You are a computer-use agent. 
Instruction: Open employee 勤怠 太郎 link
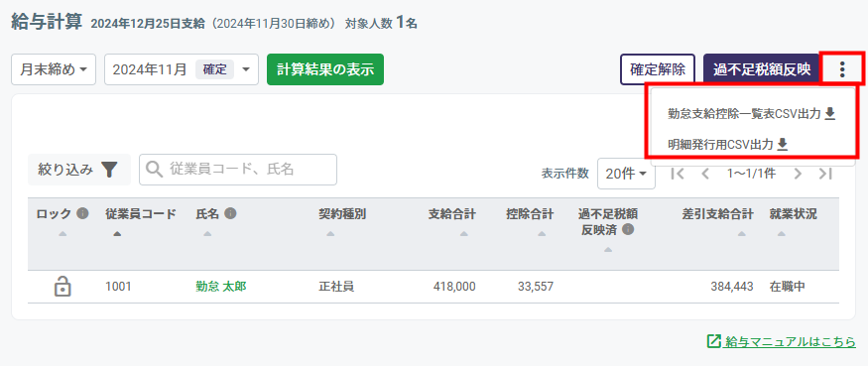point(221,287)
